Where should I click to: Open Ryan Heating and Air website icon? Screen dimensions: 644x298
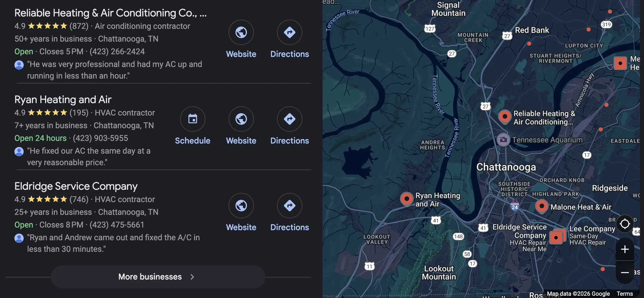click(x=241, y=119)
